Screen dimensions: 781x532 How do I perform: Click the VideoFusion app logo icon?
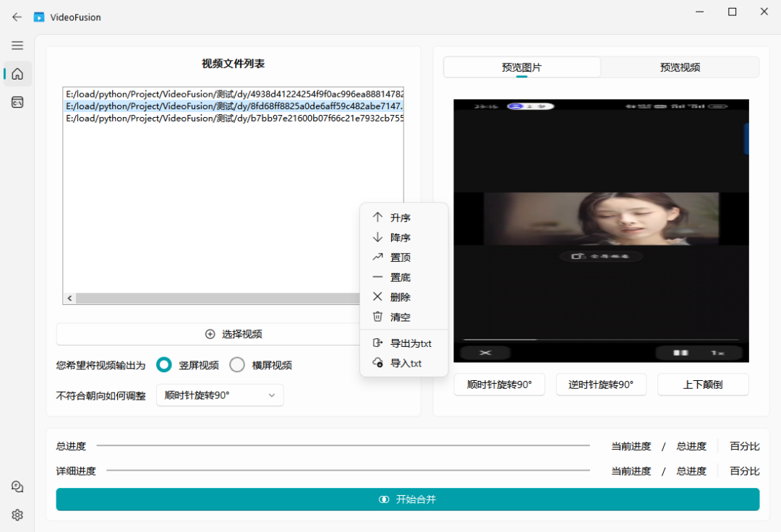39,17
